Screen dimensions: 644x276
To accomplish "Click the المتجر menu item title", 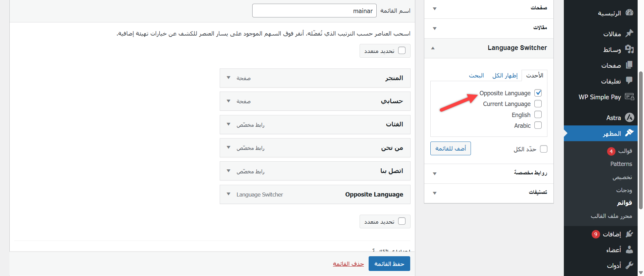I will 394,78.
